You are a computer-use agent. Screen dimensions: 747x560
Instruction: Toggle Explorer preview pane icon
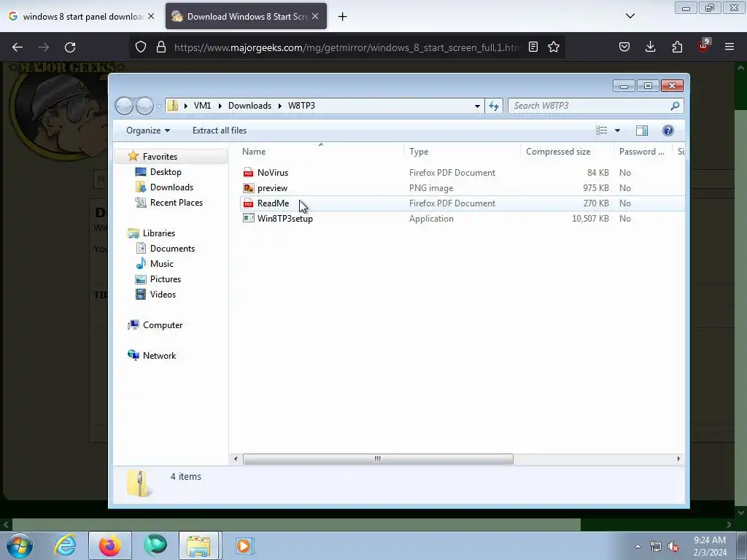(x=642, y=131)
